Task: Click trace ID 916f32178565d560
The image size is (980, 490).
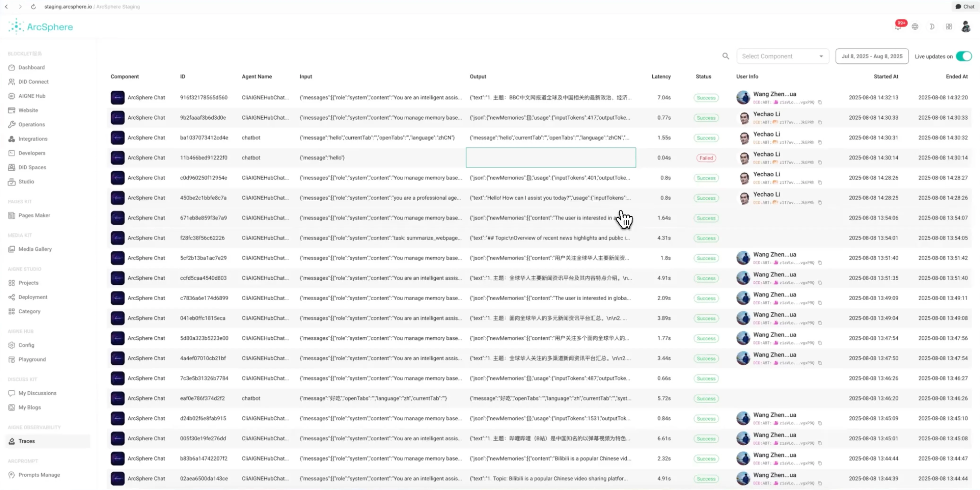Action: [204, 98]
